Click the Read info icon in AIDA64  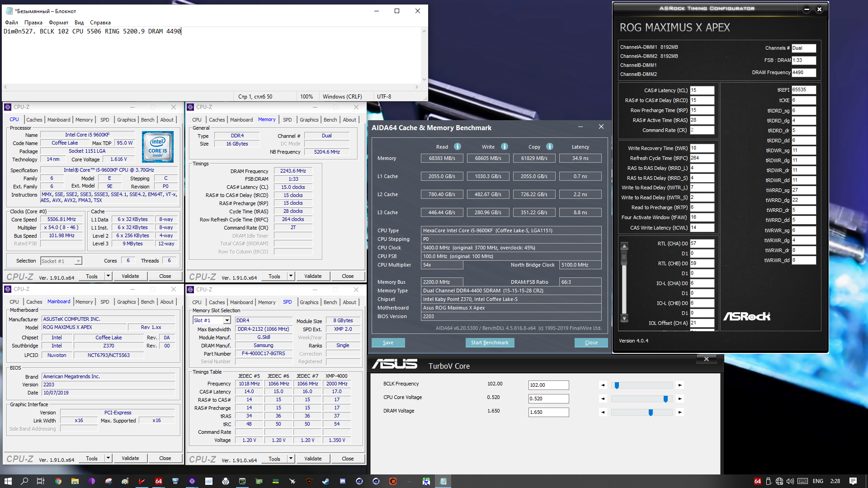point(458,146)
